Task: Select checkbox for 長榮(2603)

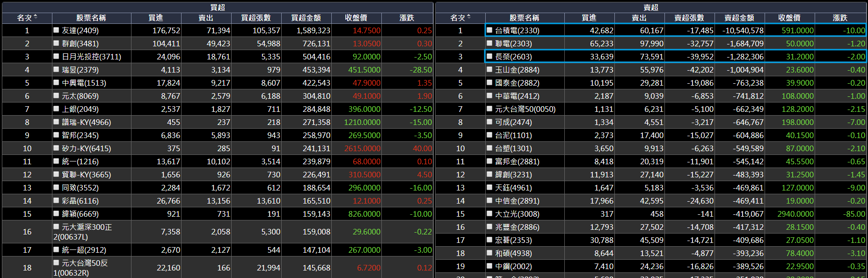Action: [489, 56]
